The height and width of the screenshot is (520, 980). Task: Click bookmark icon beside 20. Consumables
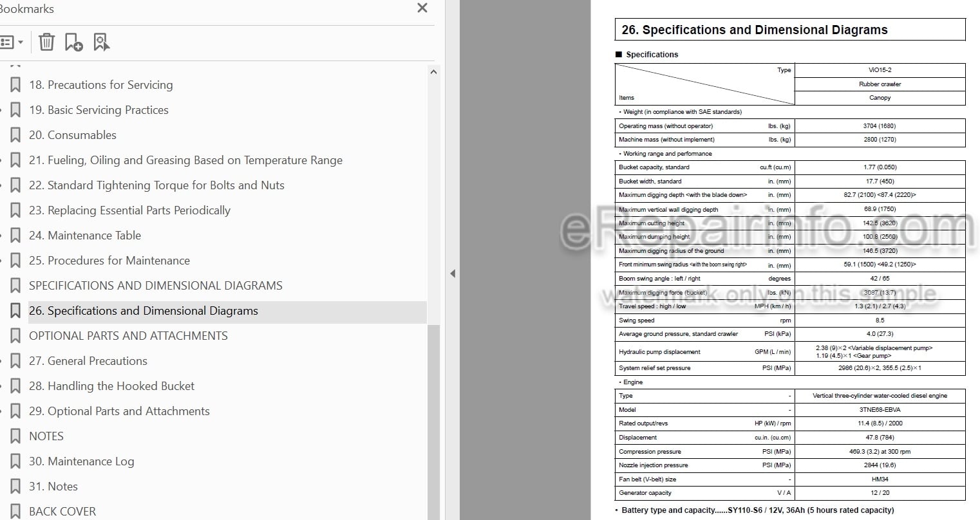(15, 135)
